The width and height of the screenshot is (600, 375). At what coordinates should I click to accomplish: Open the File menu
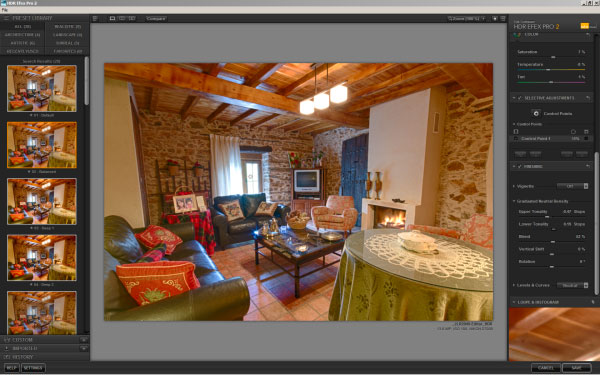(5, 10)
